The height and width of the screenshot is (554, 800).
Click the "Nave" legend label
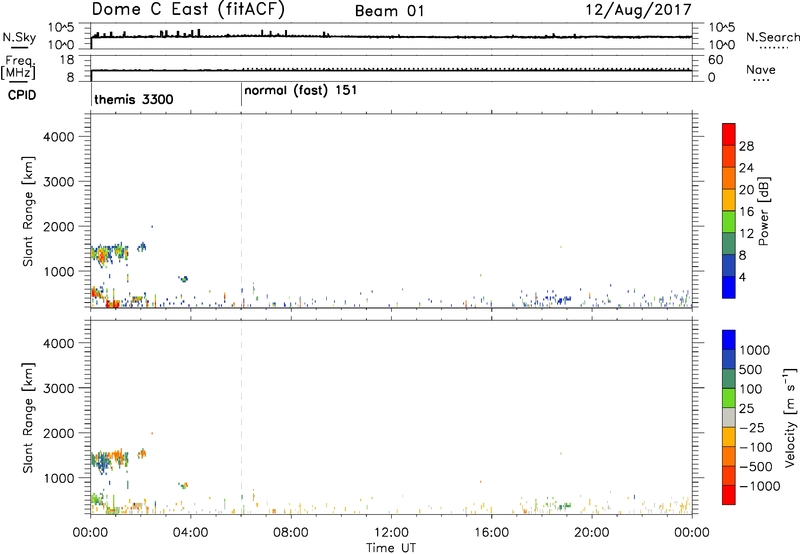pyautogui.click(x=761, y=69)
